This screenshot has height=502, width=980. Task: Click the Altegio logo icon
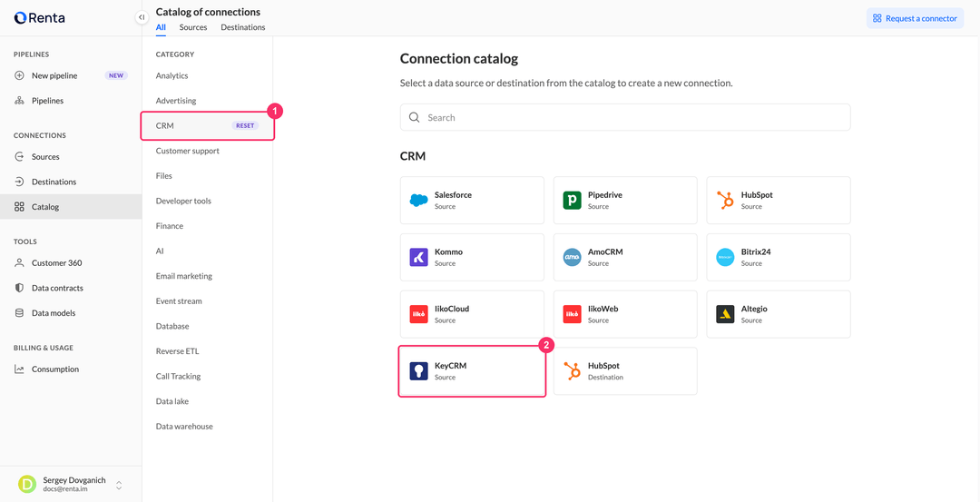(725, 314)
